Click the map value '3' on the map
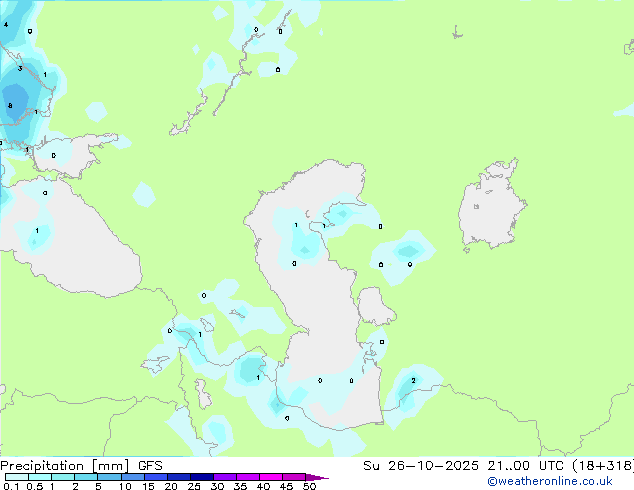634x490 pixels. 20,68
